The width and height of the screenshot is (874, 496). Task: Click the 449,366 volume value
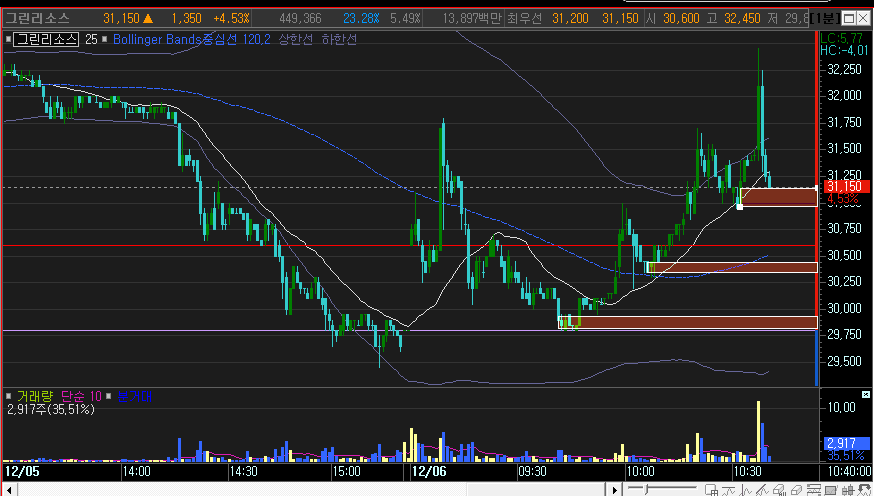pyautogui.click(x=300, y=18)
